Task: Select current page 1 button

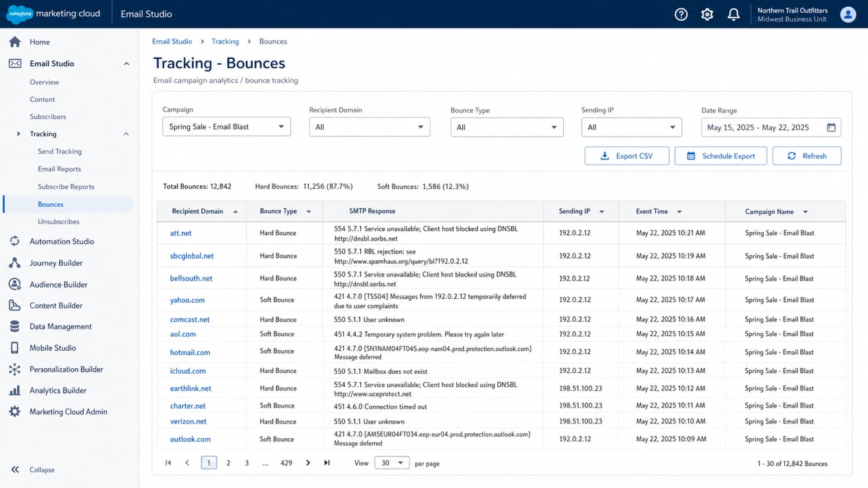Action: pyautogui.click(x=209, y=463)
